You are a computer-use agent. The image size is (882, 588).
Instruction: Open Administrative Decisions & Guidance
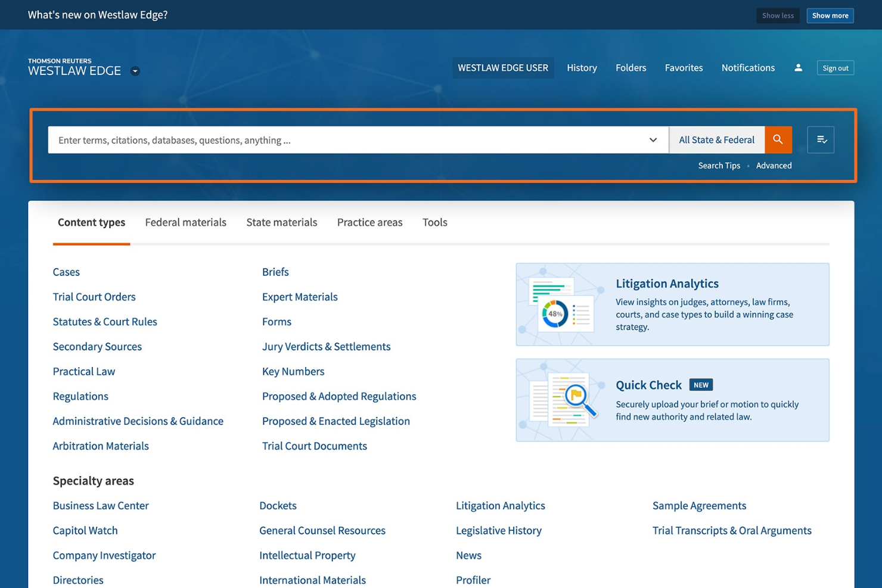[x=138, y=421]
